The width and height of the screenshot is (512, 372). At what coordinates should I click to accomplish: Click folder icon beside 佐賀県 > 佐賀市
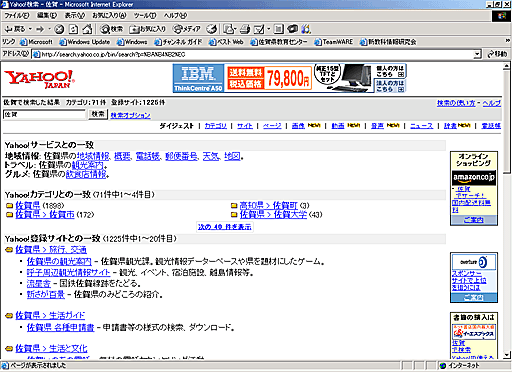(x=10, y=215)
